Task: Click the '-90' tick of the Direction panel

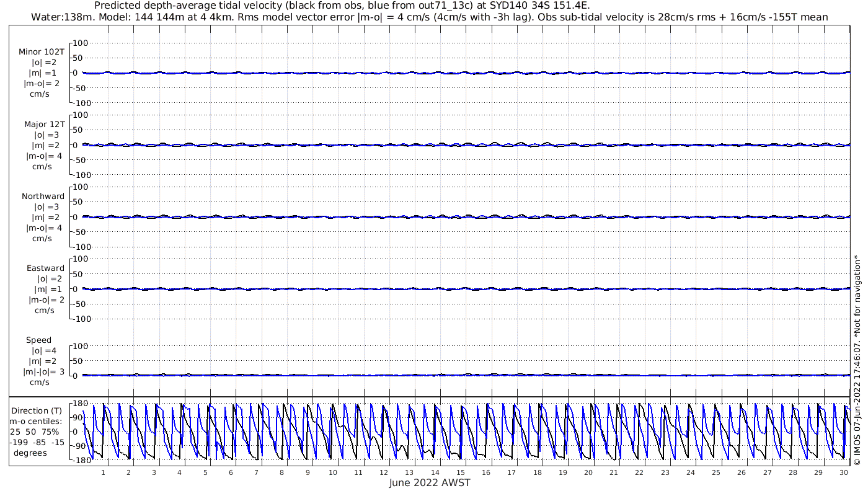Action: pos(78,446)
